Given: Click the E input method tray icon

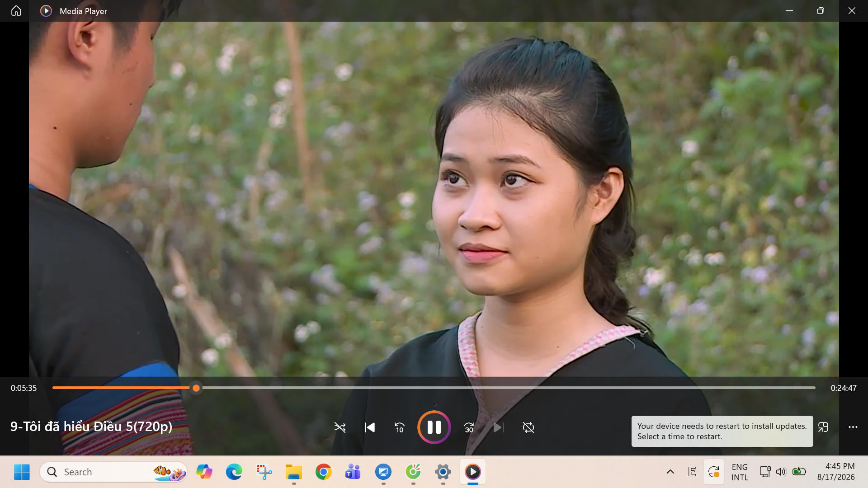Looking at the screenshot, I should pos(692,472).
